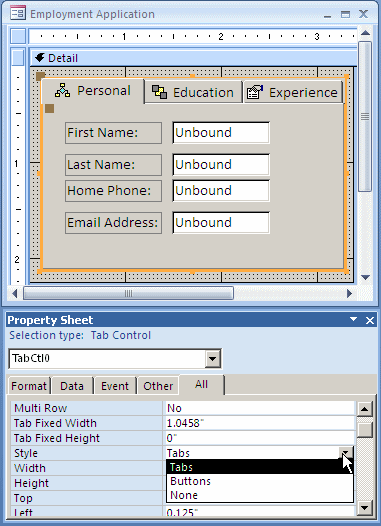This screenshot has height=526, width=381.
Task: Click the Tab Fixed Width value field
Action: pyautogui.click(x=260, y=423)
